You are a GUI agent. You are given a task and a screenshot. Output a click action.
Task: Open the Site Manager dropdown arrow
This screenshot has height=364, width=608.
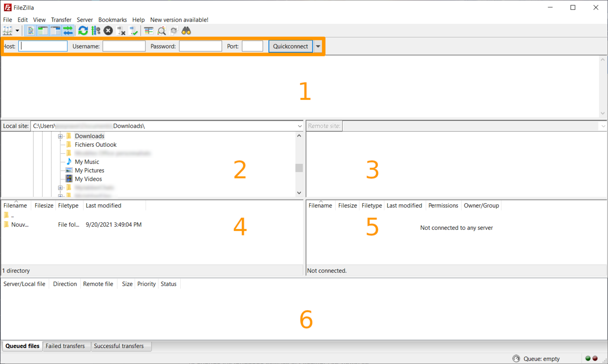click(16, 30)
